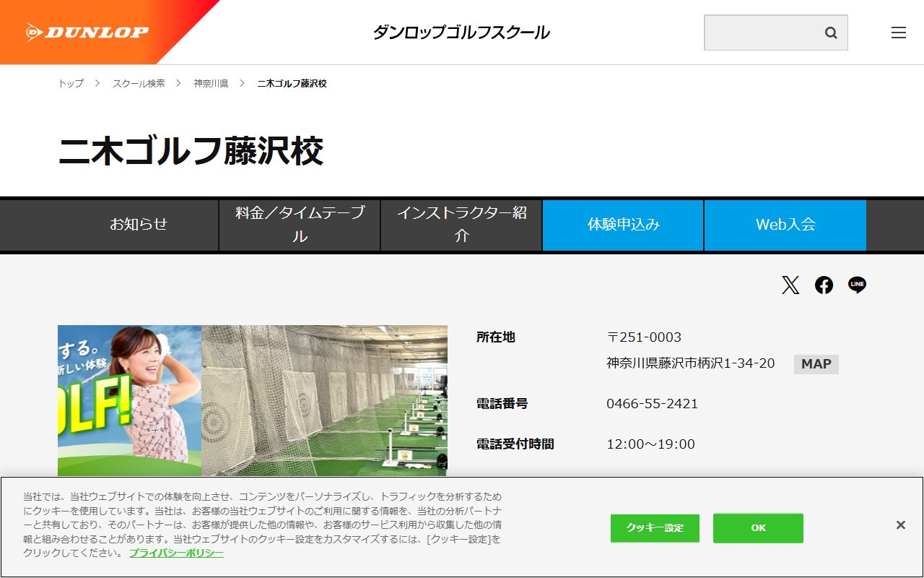This screenshot has height=578, width=924.
Task: Click the 電話番号 label
Action: 502,404
